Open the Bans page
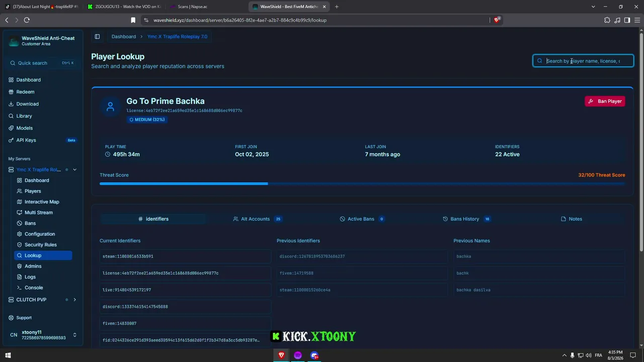The width and height of the screenshot is (644, 362). click(30, 223)
